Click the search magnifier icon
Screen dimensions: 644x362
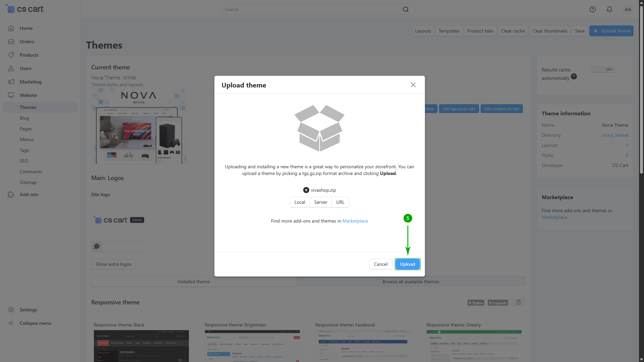click(406, 9)
